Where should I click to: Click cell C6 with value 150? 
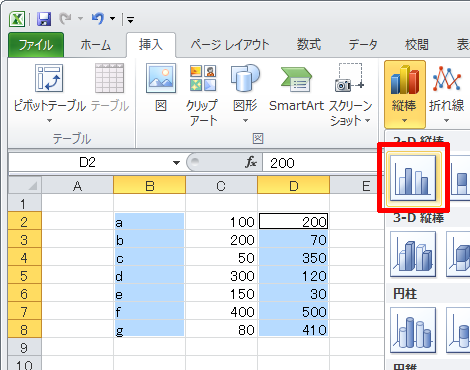tap(221, 293)
